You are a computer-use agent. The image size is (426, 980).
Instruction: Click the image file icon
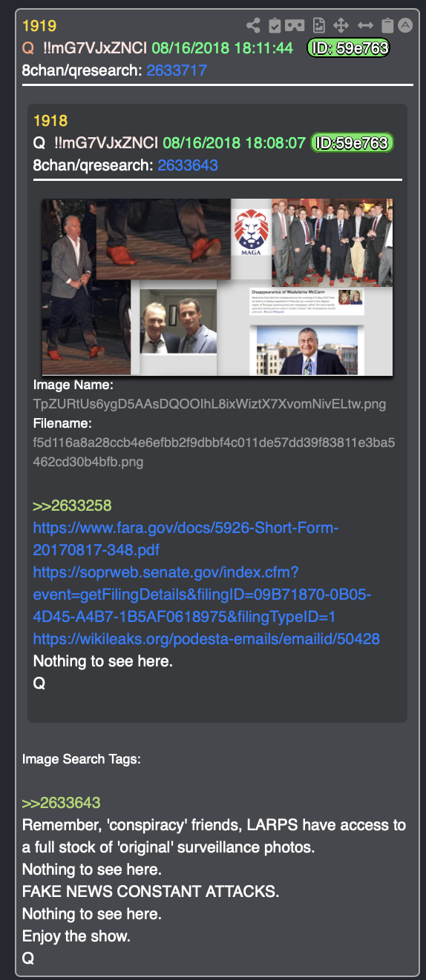319,26
